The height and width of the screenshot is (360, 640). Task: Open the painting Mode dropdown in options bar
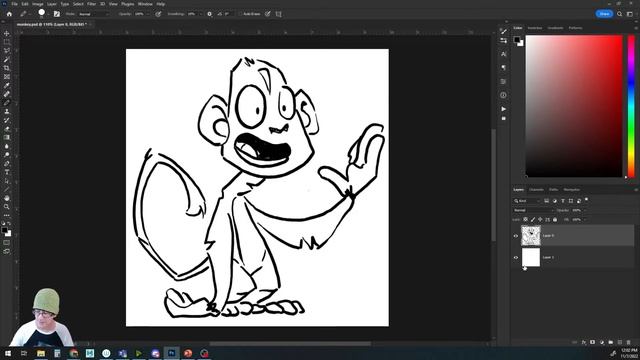(x=94, y=14)
